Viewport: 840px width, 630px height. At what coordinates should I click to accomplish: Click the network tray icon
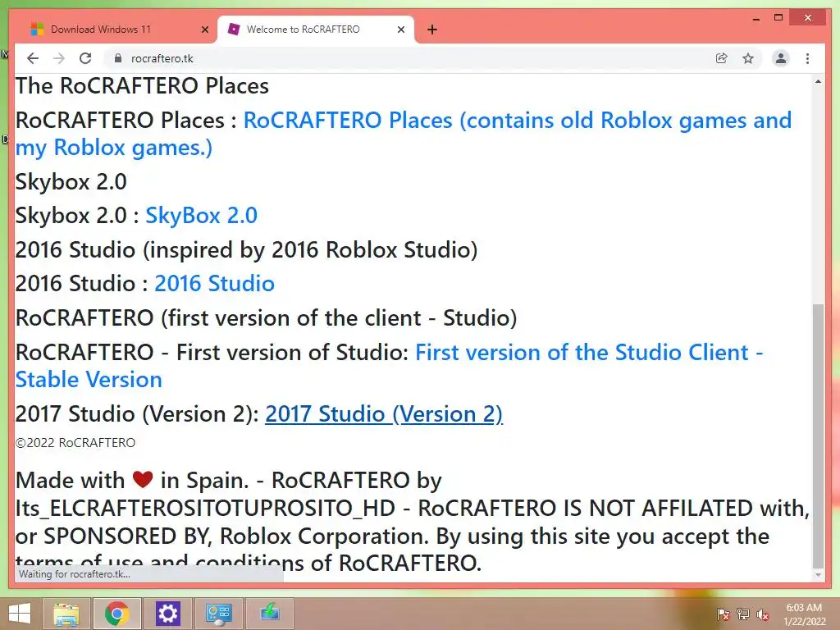coord(743,614)
